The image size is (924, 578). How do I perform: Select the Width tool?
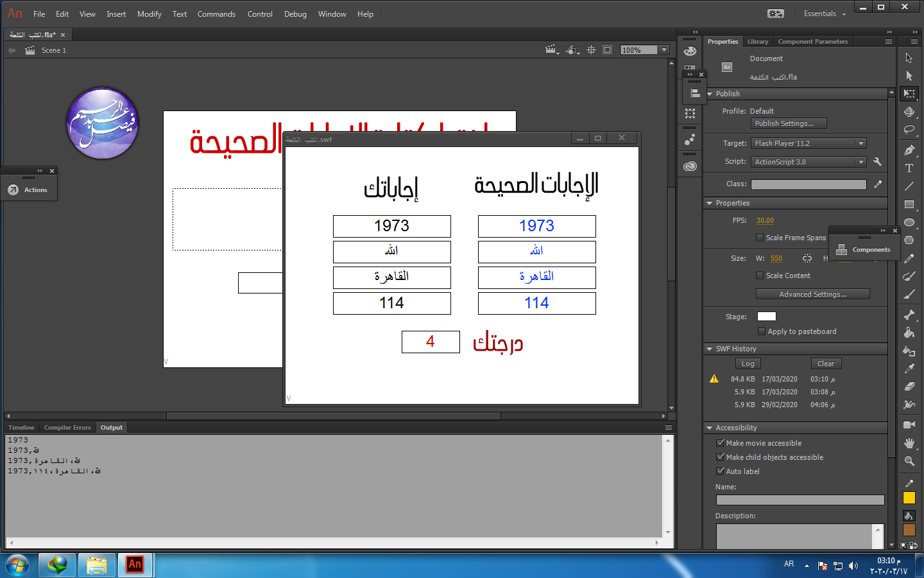point(909,405)
